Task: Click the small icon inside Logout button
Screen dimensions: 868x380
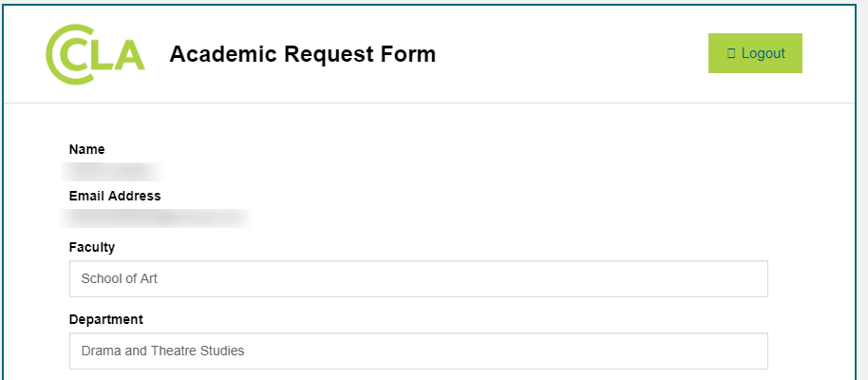Action: [x=731, y=53]
